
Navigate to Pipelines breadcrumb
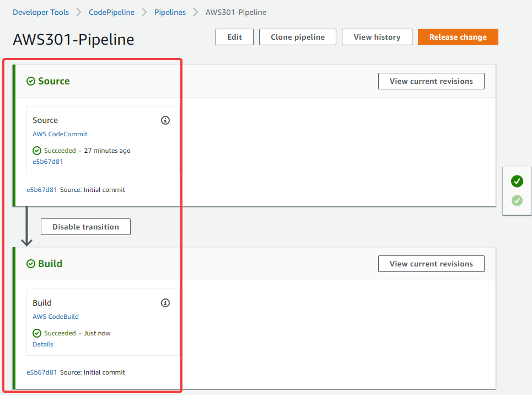(x=170, y=12)
